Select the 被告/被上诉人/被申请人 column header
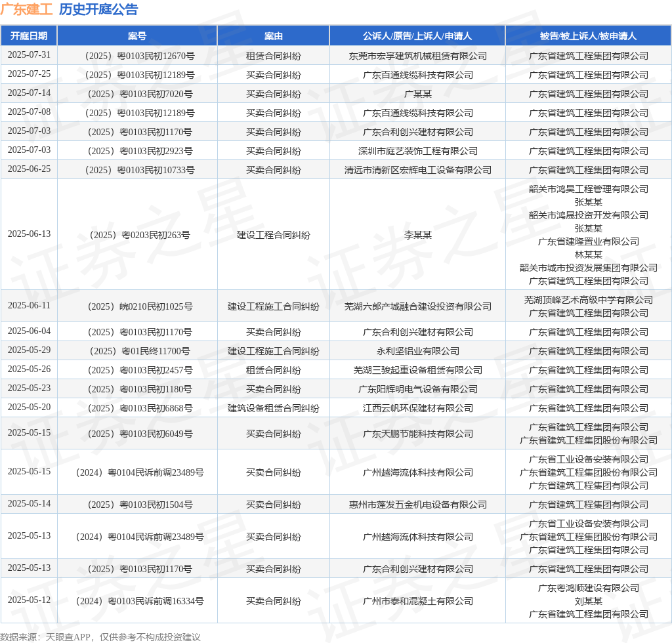 589,36
